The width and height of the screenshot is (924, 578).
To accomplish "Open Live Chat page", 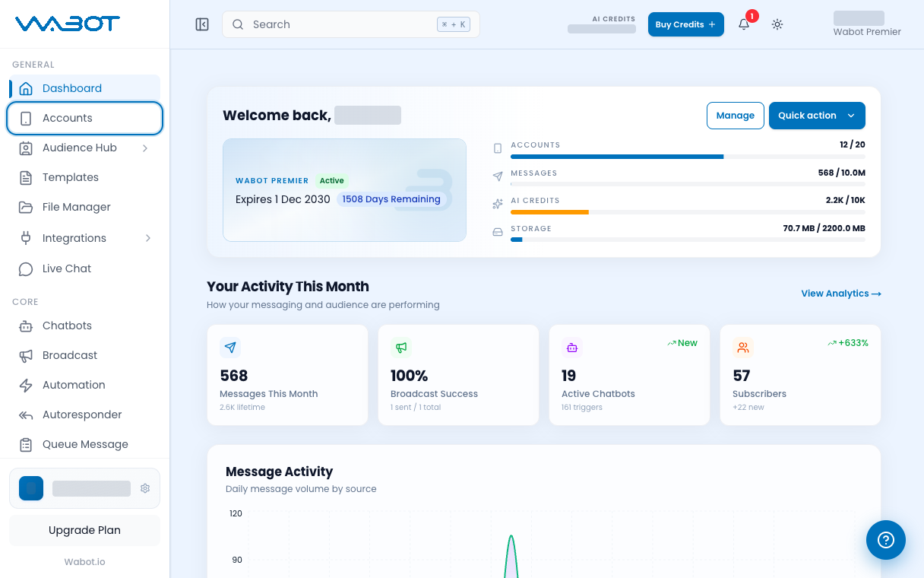I will (x=85, y=268).
